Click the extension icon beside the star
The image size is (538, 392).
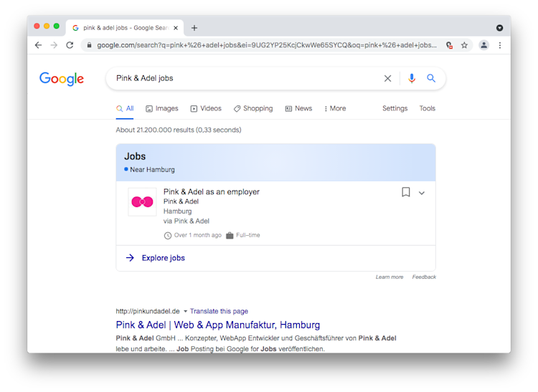(449, 45)
